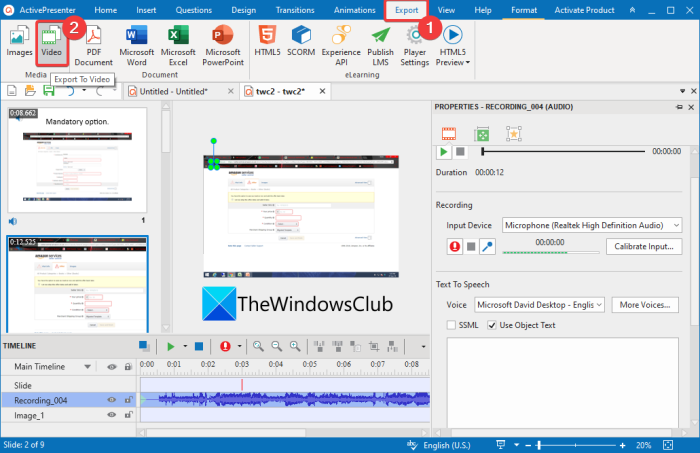Open the Transitions ribbon tab
The height and width of the screenshot is (453, 700).
pos(295,10)
